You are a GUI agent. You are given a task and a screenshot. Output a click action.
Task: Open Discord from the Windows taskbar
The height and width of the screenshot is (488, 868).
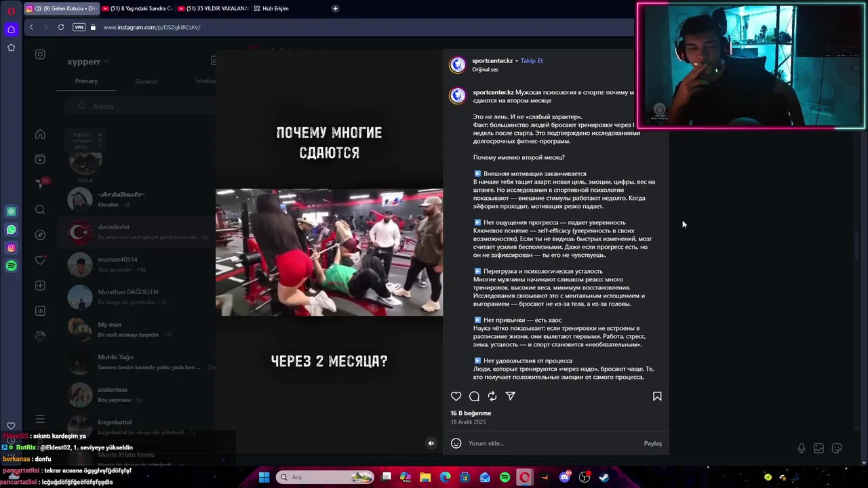click(565, 477)
